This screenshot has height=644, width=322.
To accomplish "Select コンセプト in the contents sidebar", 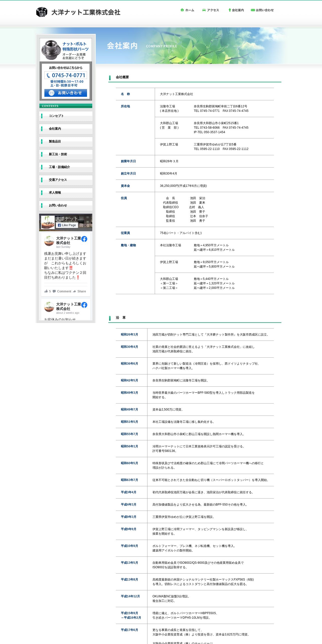I will pyautogui.click(x=66, y=116).
